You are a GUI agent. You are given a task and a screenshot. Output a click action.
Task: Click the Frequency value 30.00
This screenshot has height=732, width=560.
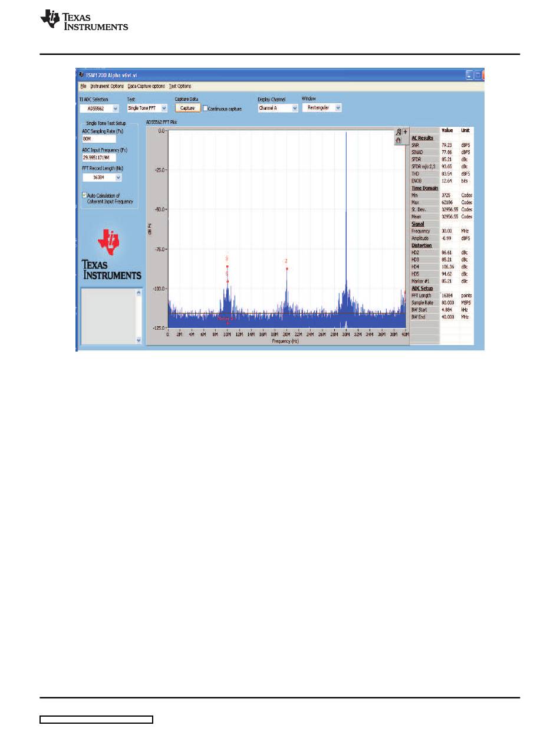coord(447,231)
